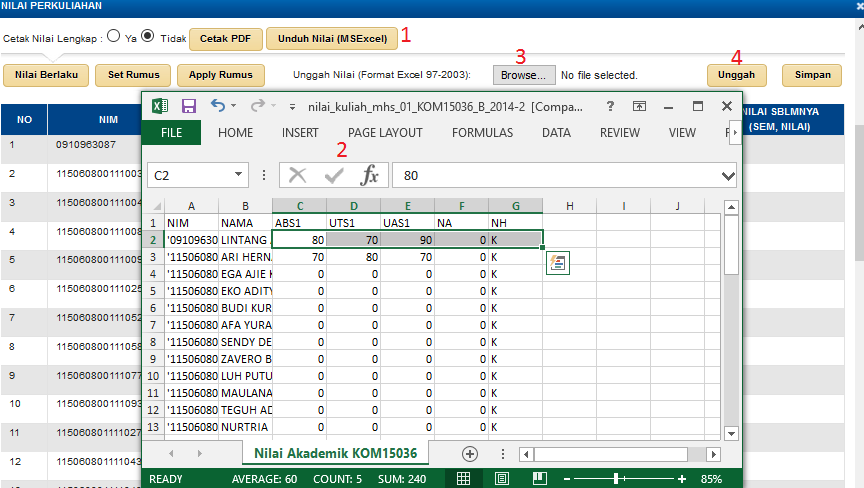Image resolution: width=864 pixels, height=488 pixels.
Task: Select 'Ya' for Cetak Nilai Lengkap
Action: point(114,36)
